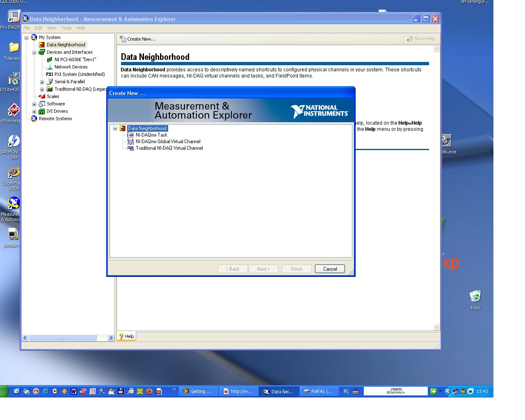Show hidden quick launch icons chevron

coord(174,389)
